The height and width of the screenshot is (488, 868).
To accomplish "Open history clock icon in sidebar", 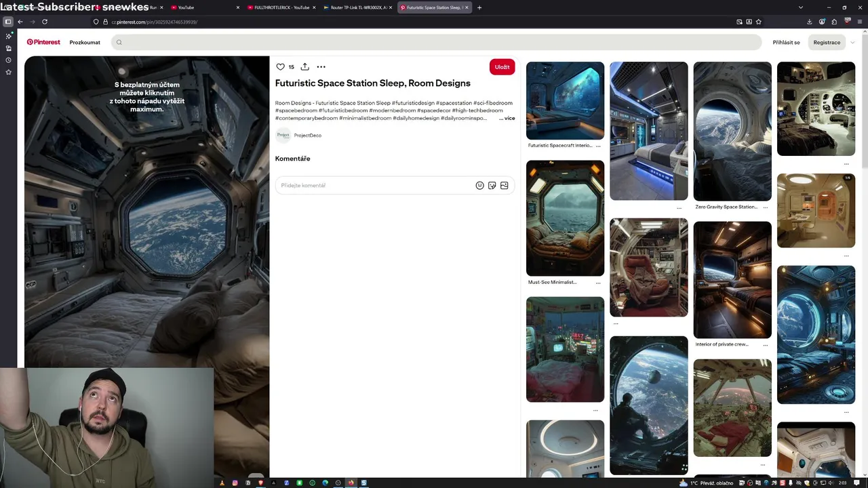I will pyautogui.click(x=8, y=60).
